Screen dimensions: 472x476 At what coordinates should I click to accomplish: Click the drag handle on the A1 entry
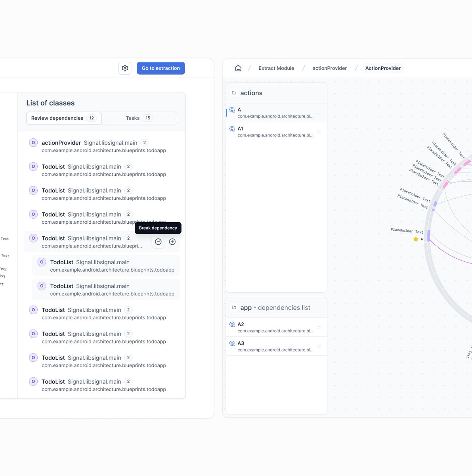(x=319, y=131)
